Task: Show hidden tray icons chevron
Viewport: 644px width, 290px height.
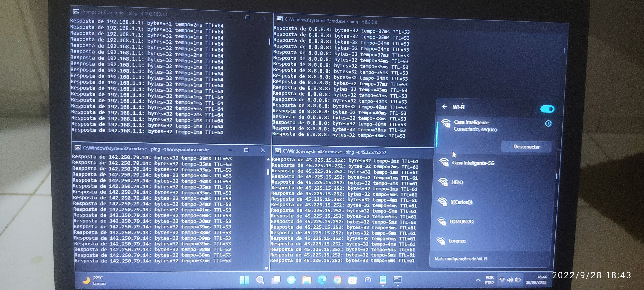Action: (478, 280)
